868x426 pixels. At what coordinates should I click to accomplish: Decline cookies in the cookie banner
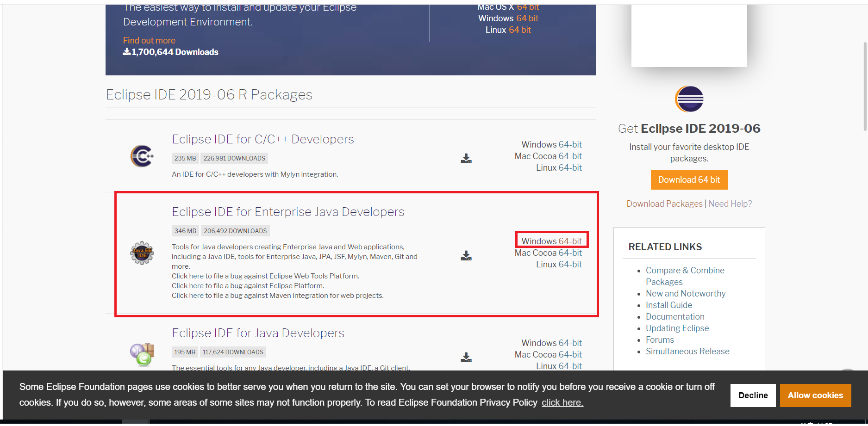pos(753,395)
